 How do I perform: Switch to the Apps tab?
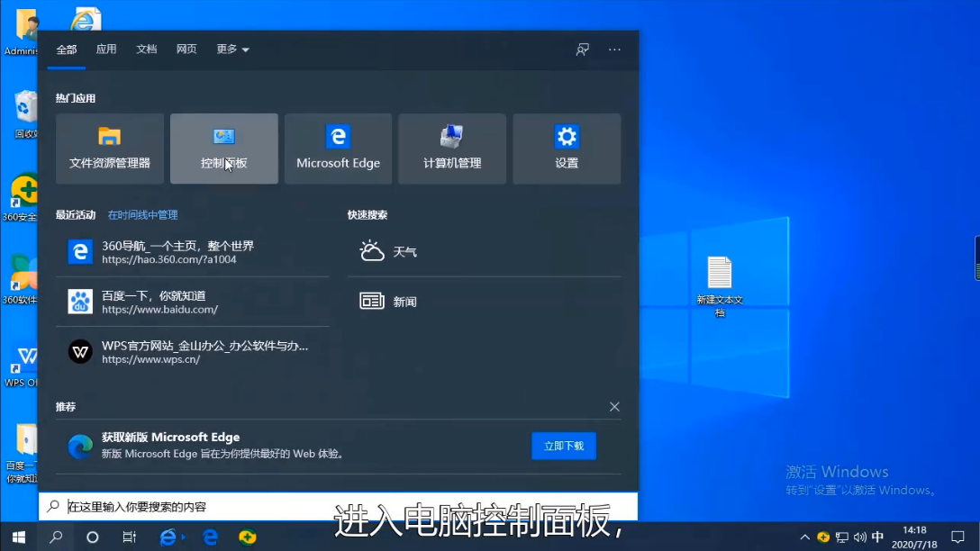pos(106,50)
